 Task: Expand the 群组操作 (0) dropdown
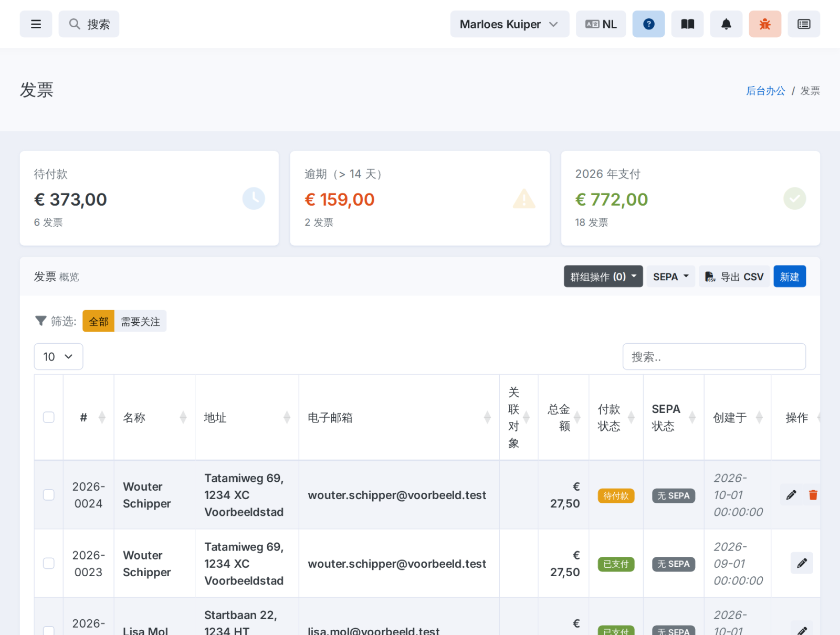pos(603,277)
